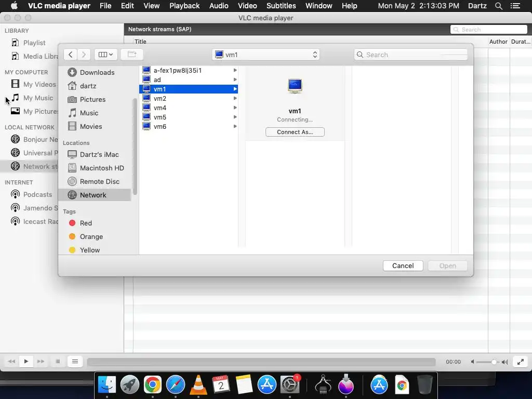This screenshot has width=532, height=399.
Task: Open Safari from the Dock
Action: 176,385
